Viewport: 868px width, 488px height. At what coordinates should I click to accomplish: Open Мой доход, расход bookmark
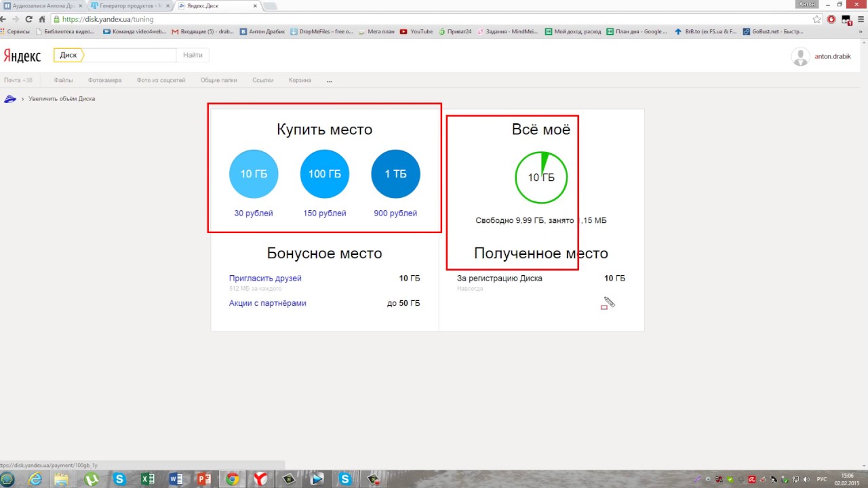(573, 31)
